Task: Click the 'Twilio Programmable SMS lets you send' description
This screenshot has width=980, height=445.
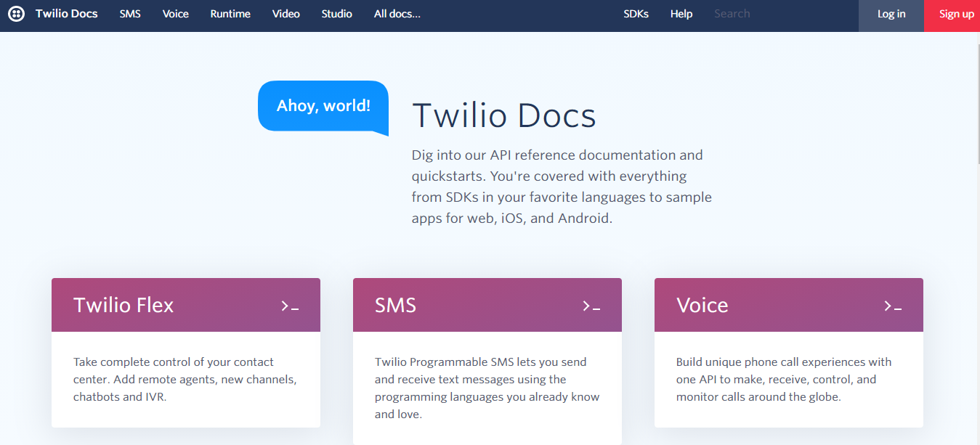Action: click(487, 388)
